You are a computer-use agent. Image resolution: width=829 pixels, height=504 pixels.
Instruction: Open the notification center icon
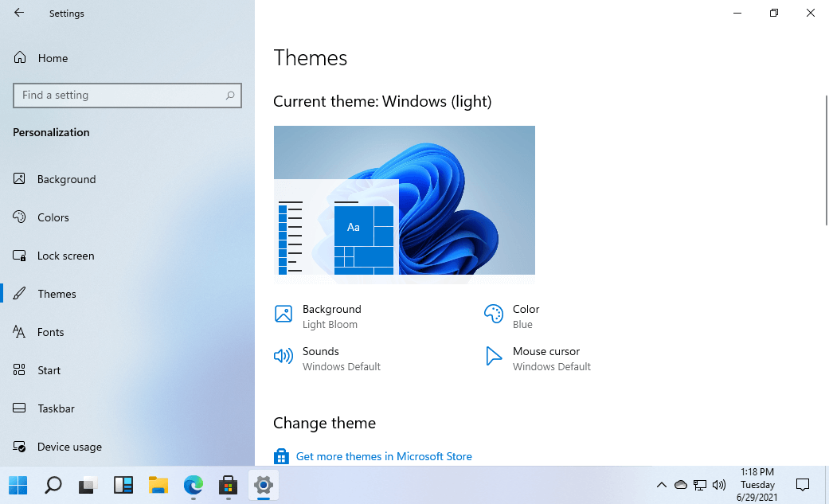pyautogui.click(x=803, y=485)
